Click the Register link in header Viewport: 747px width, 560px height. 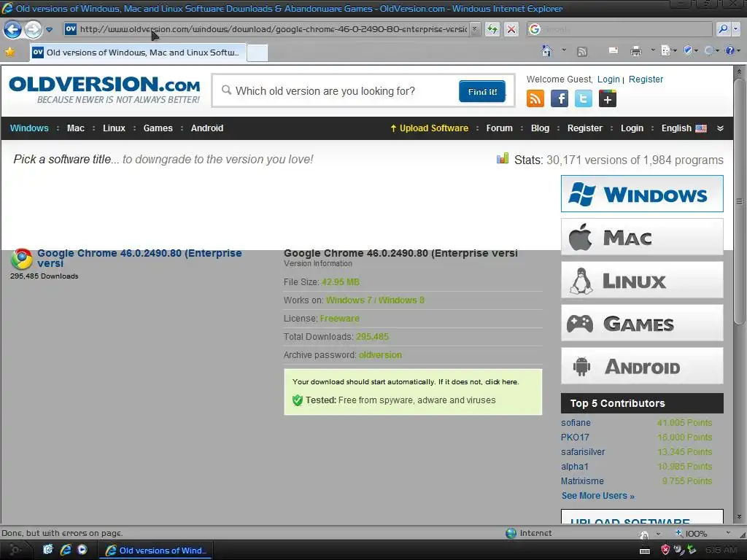click(646, 79)
